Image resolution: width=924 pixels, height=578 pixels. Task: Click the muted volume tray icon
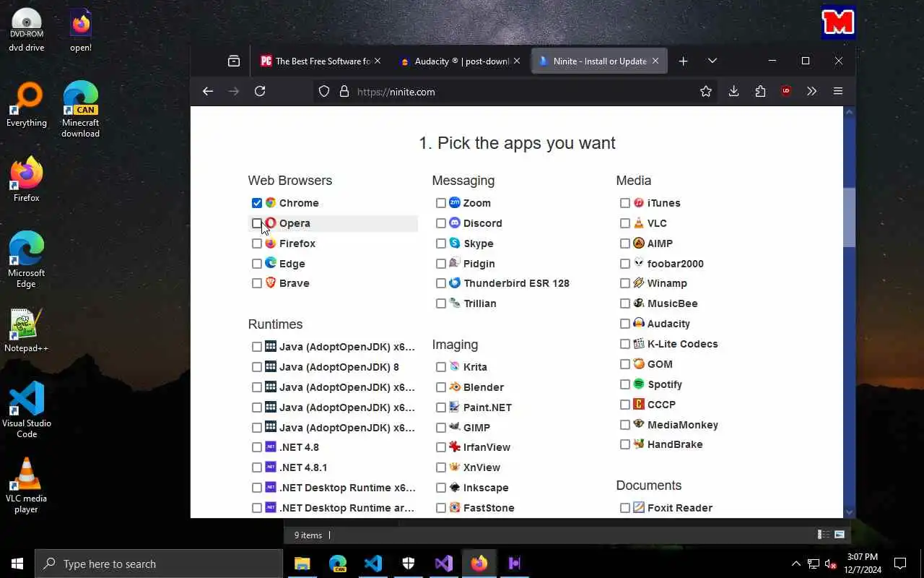(831, 564)
